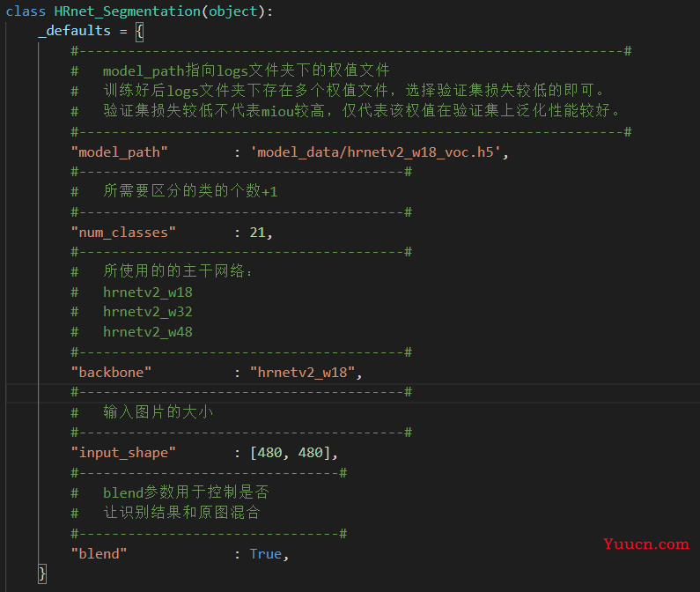Click the True value for blend

pyautogui.click(x=266, y=554)
